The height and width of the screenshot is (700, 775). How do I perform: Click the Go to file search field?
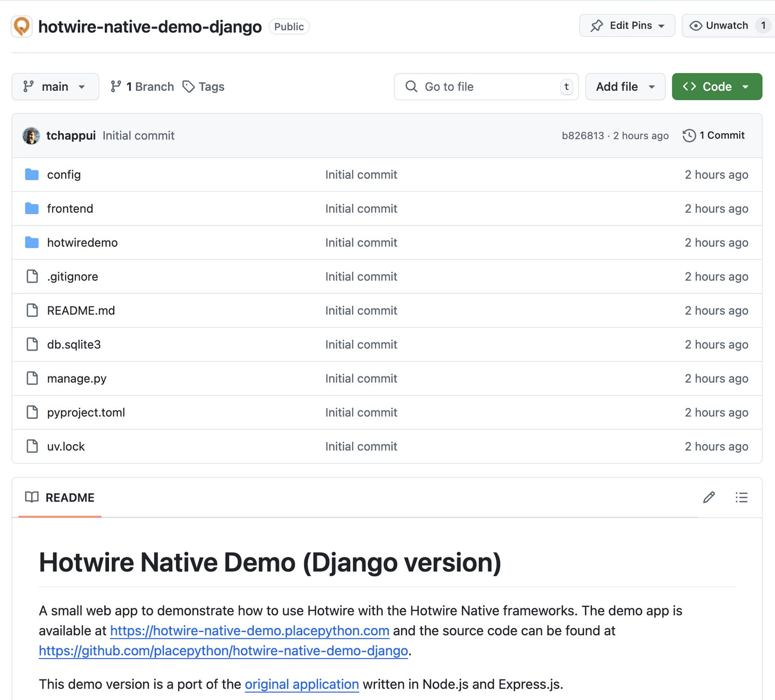click(x=486, y=87)
